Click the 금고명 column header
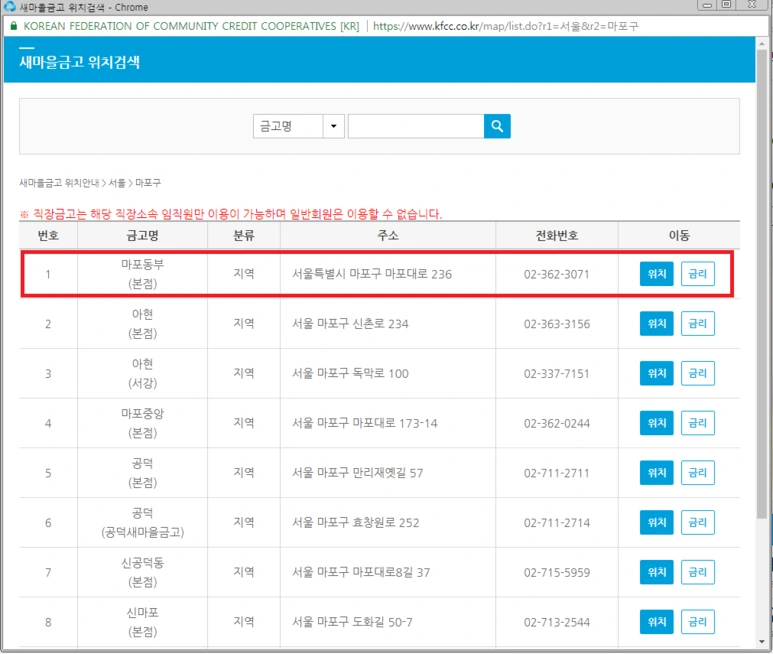773x654 pixels. (x=142, y=235)
